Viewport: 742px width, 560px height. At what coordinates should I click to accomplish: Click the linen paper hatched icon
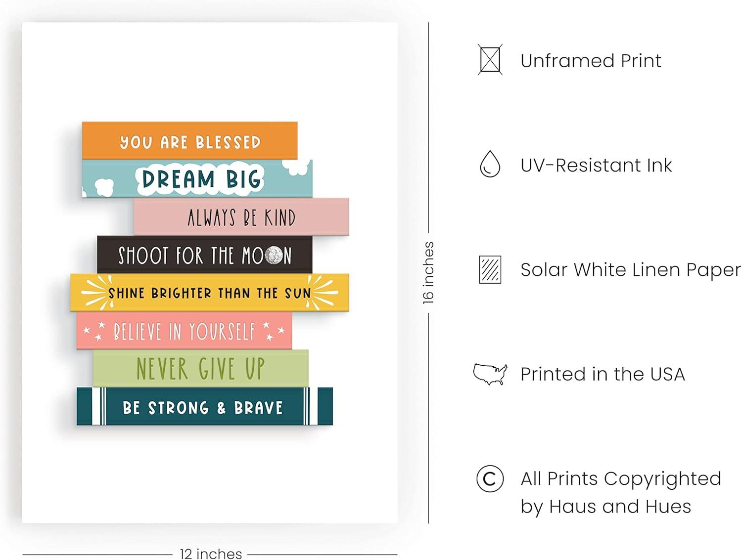point(490,269)
